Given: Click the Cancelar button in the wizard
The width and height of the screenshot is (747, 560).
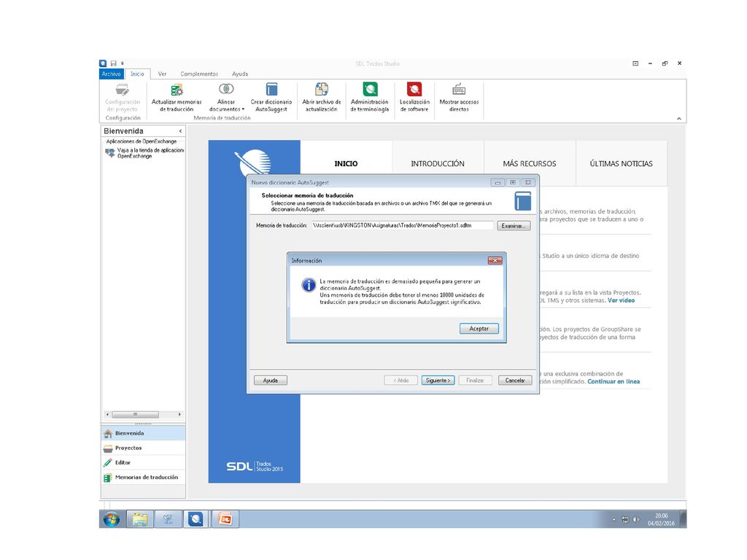Looking at the screenshot, I should click(515, 381).
